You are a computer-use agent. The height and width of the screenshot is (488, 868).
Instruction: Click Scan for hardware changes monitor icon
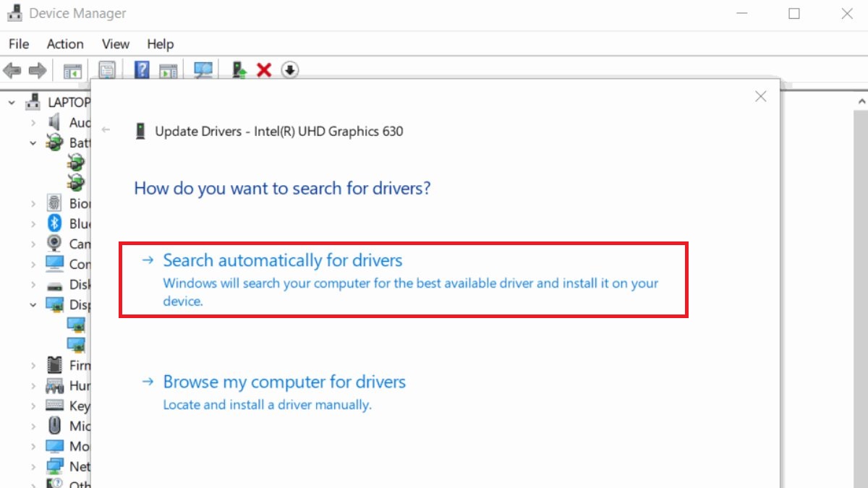(203, 70)
